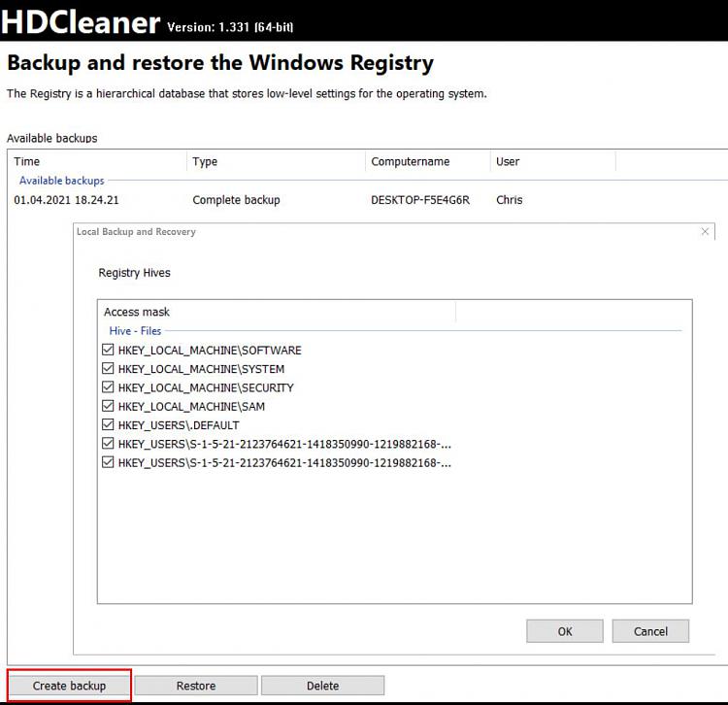728x705 pixels.
Task: Click the DESKTOP-F5E4G6R computer name cell
Action: pyautogui.click(x=420, y=200)
